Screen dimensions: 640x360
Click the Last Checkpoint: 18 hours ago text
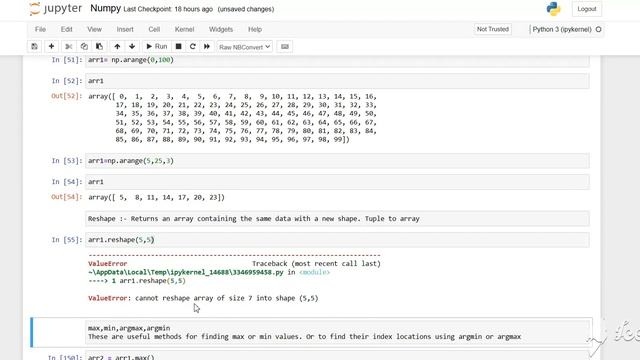(168, 9)
